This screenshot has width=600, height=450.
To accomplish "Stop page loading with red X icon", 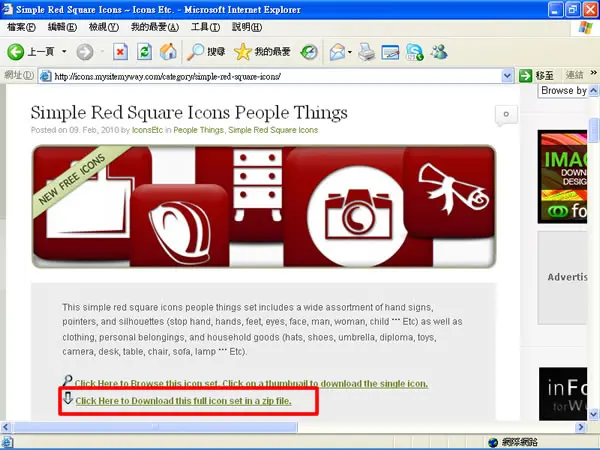I will click(120, 52).
